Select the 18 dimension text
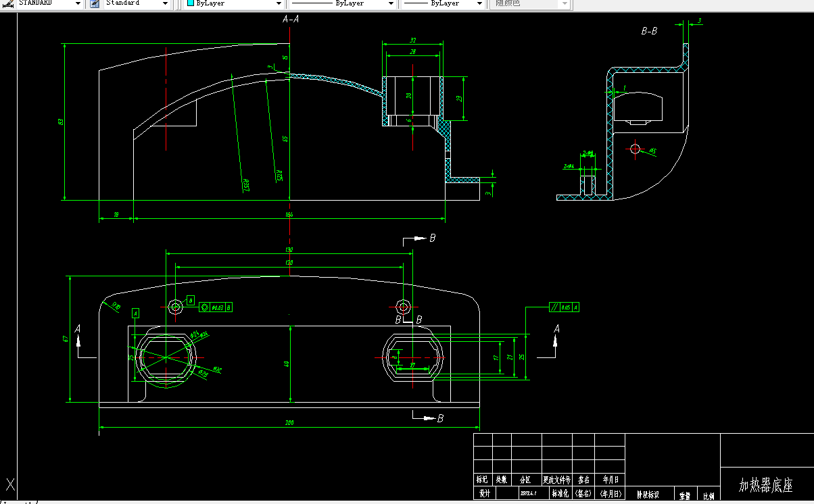Image resolution: width=814 pixels, height=504 pixels. pos(116,215)
